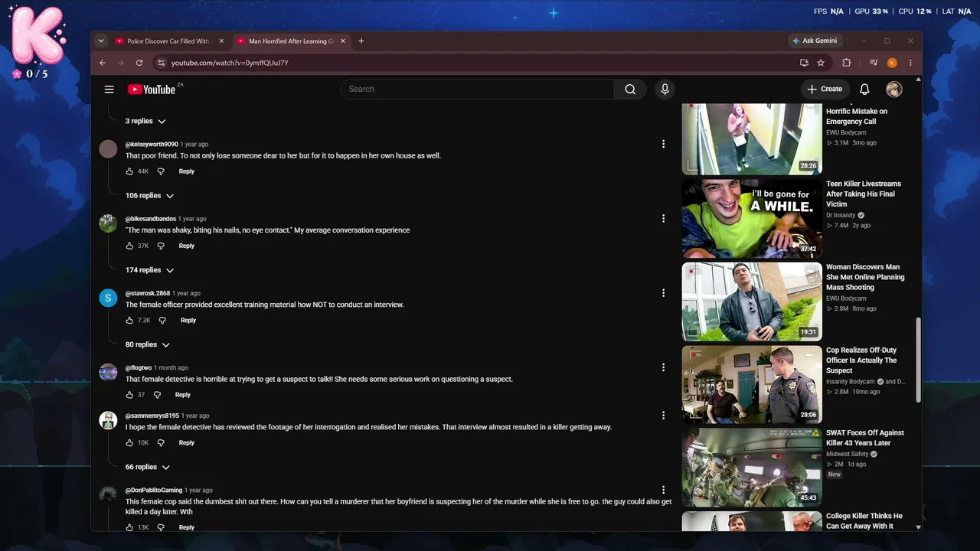Open Chrome media controls icon

click(874, 63)
